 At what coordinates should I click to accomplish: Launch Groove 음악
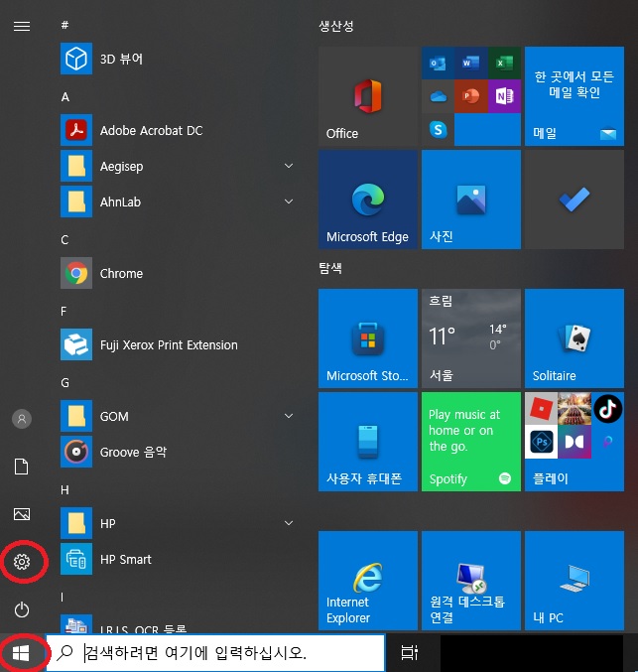(178, 453)
